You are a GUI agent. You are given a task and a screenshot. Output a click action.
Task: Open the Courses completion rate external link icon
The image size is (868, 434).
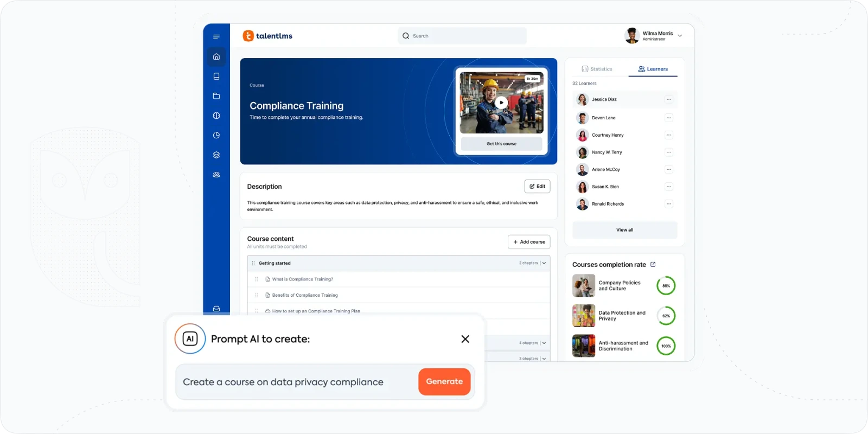pos(653,265)
